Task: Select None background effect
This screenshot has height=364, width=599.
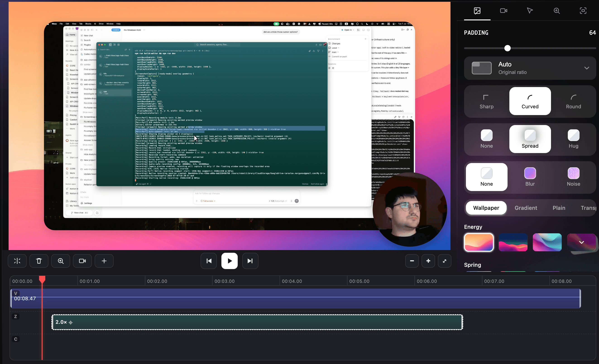Action: [x=486, y=177]
